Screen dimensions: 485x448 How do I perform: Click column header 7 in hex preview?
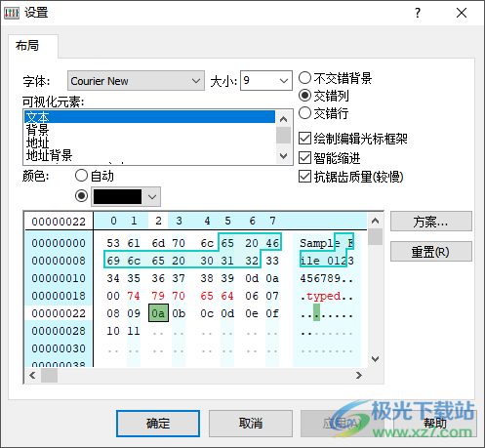click(272, 221)
